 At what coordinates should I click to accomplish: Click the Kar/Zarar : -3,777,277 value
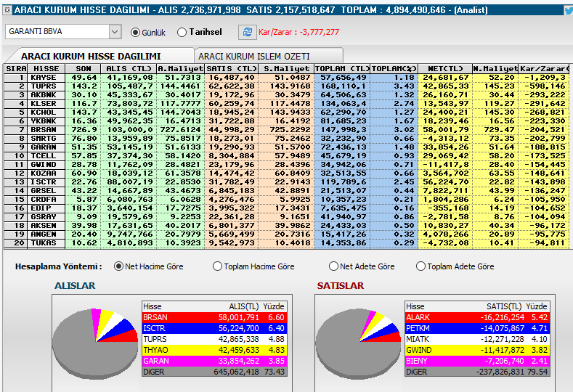(298, 32)
